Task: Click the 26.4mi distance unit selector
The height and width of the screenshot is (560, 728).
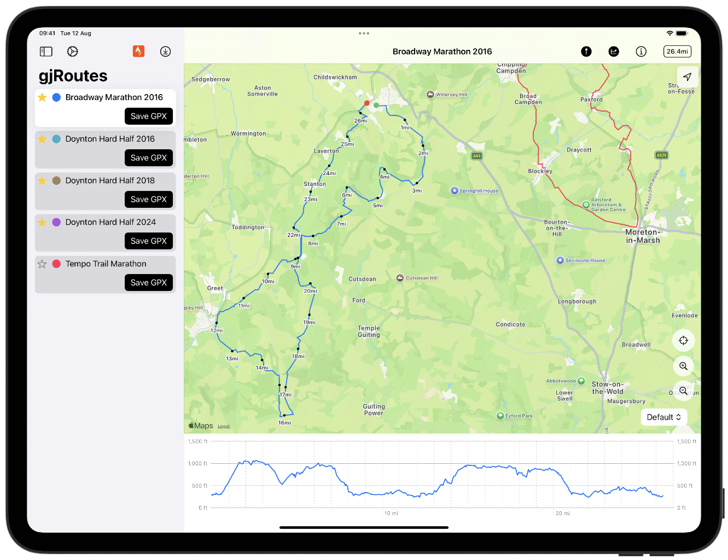Action: [677, 51]
